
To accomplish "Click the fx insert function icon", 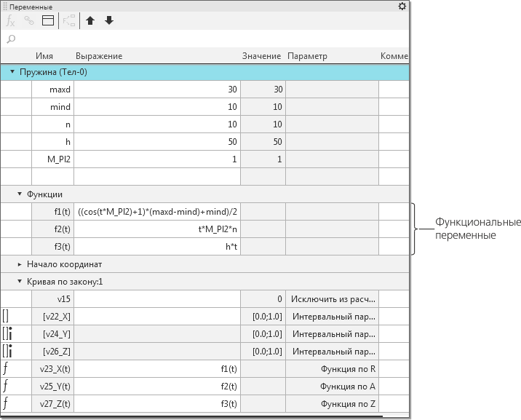I will (x=11, y=21).
